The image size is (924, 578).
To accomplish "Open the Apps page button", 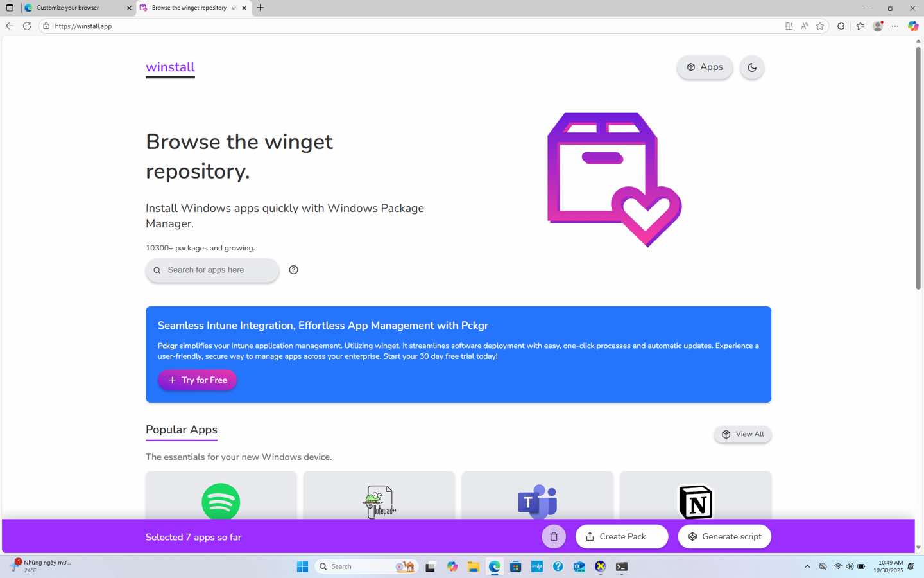I will 705,67.
